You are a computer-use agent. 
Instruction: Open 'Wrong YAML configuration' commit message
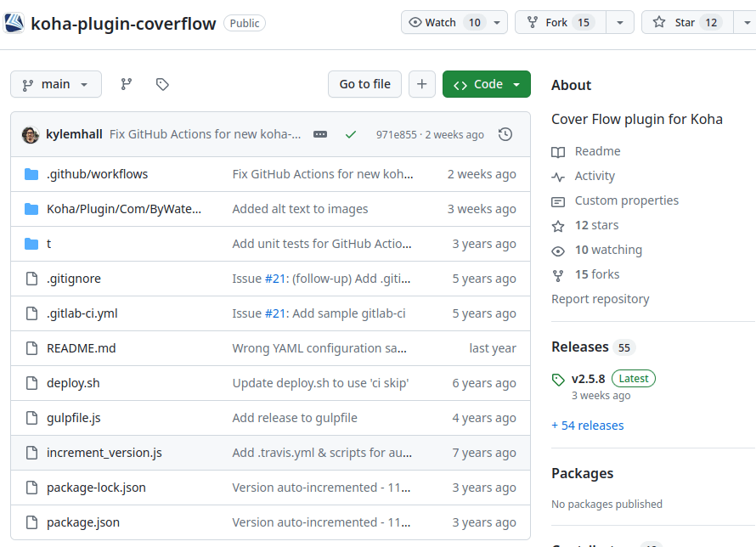tap(319, 348)
